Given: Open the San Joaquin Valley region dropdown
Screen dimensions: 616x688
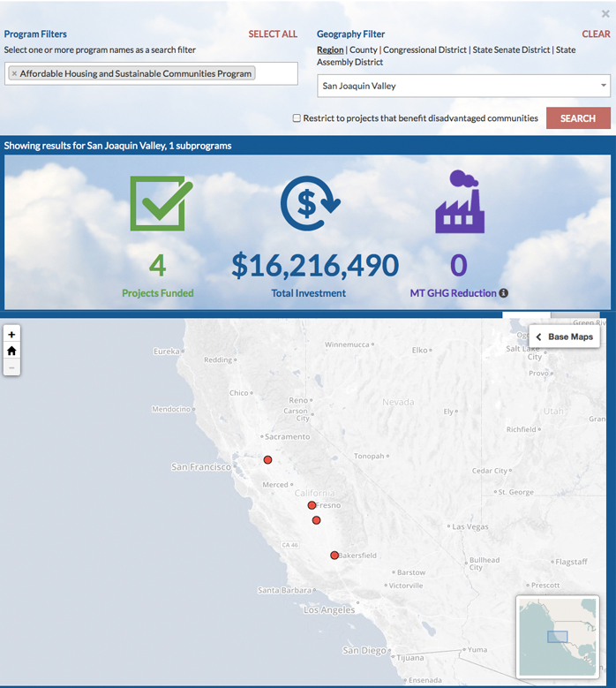Looking at the screenshot, I should 463,86.
